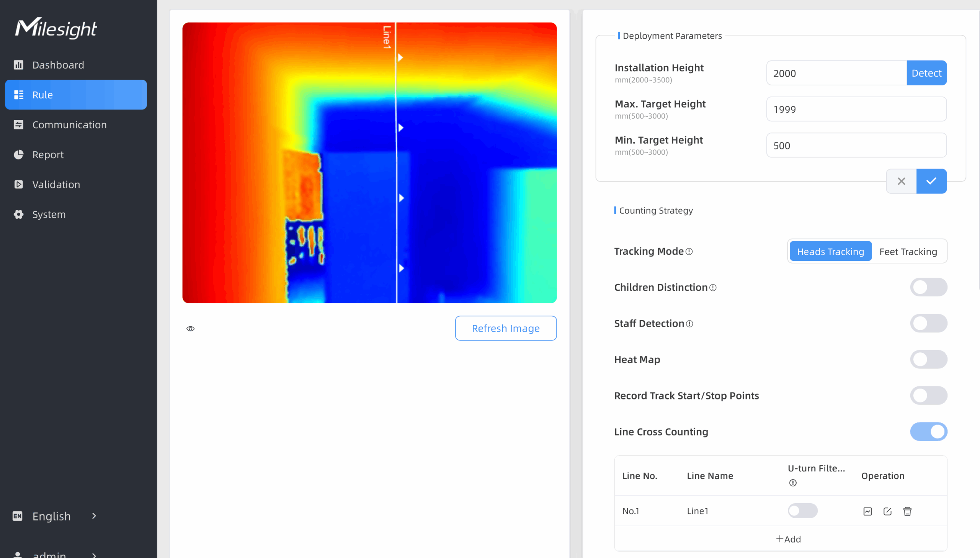
Task: Click the top direction arrow on Line1
Action: pyautogui.click(x=400, y=57)
